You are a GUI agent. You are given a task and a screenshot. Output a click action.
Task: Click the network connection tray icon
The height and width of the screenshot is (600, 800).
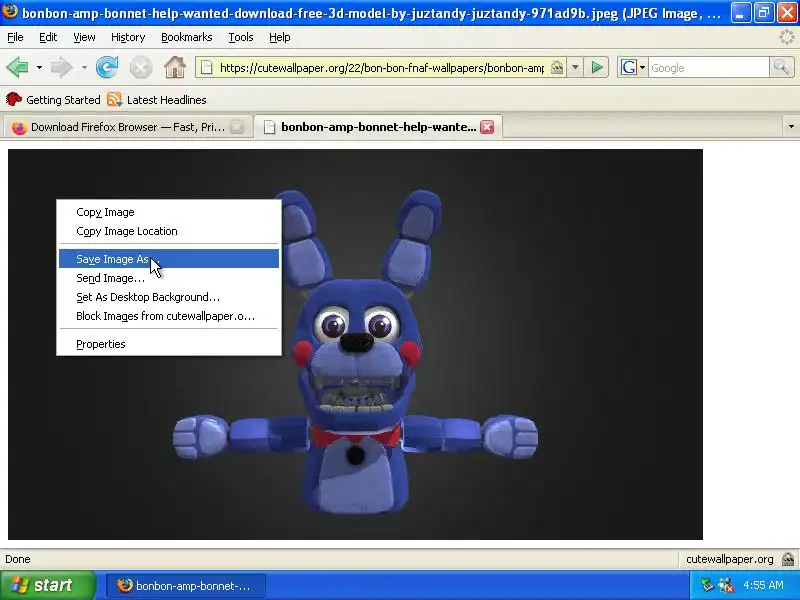(x=726, y=585)
